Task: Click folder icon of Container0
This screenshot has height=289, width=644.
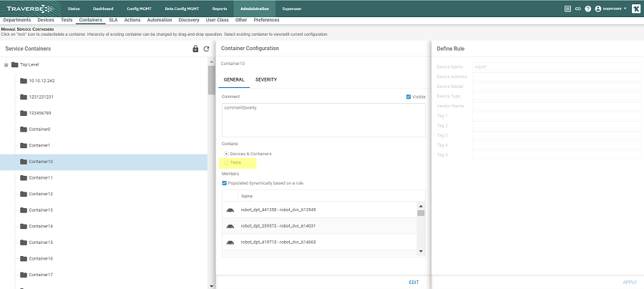Action: point(24,129)
